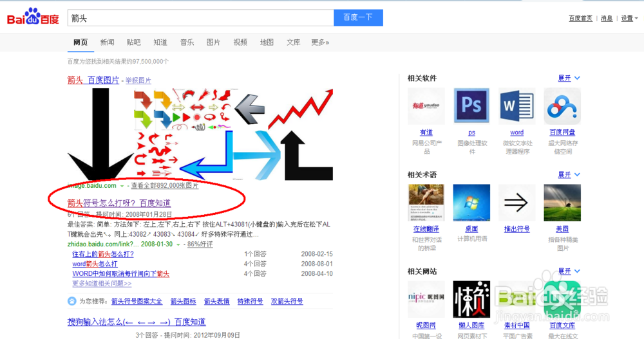Click the black upward L-shaped arrow image
The width and height of the screenshot is (644, 339).
pos(307,156)
